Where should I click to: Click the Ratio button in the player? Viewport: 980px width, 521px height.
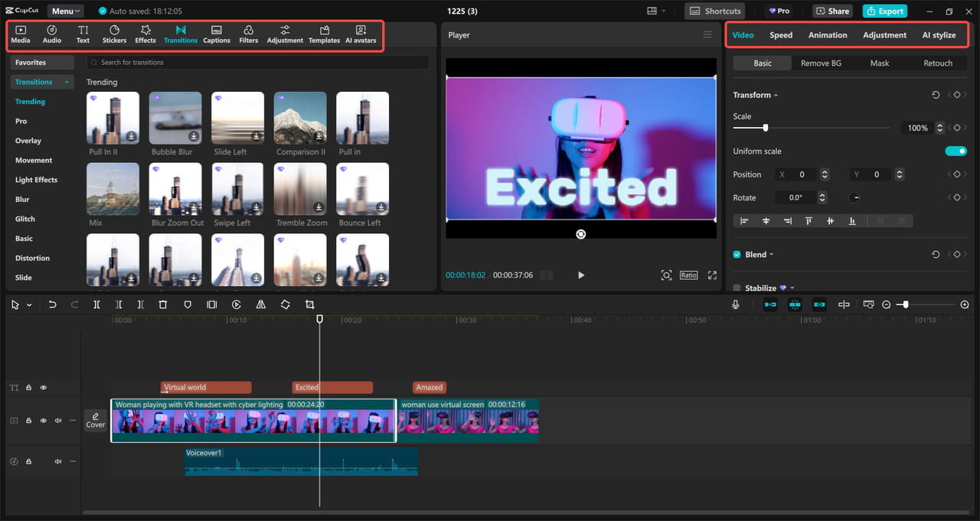[x=688, y=275]
